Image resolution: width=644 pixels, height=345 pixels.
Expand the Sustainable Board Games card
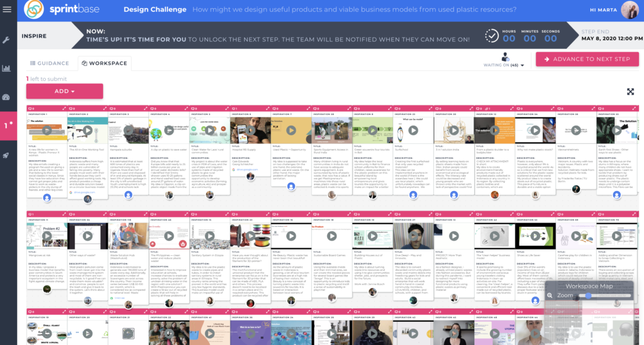349,214
